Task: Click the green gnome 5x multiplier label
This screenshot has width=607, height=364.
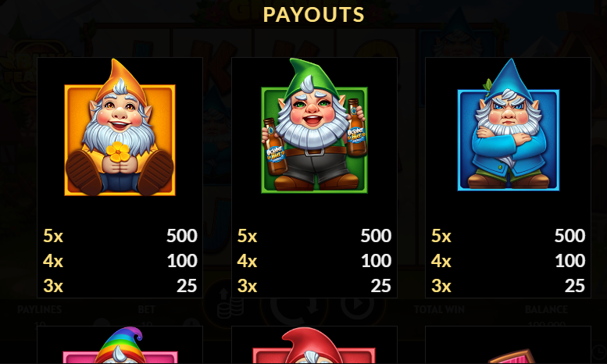Action: coord(247,235)
